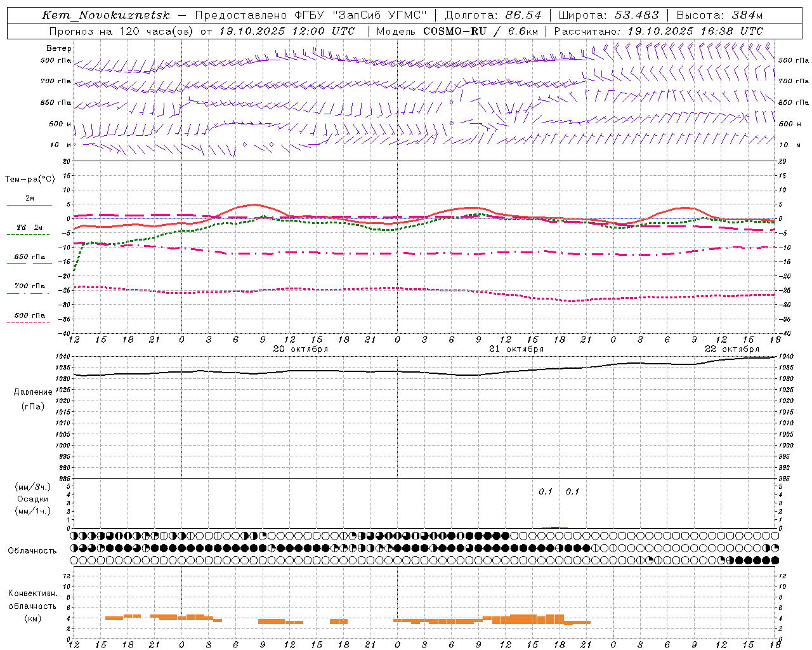Click the Облачность cloud cover row label

coord(32,551)
